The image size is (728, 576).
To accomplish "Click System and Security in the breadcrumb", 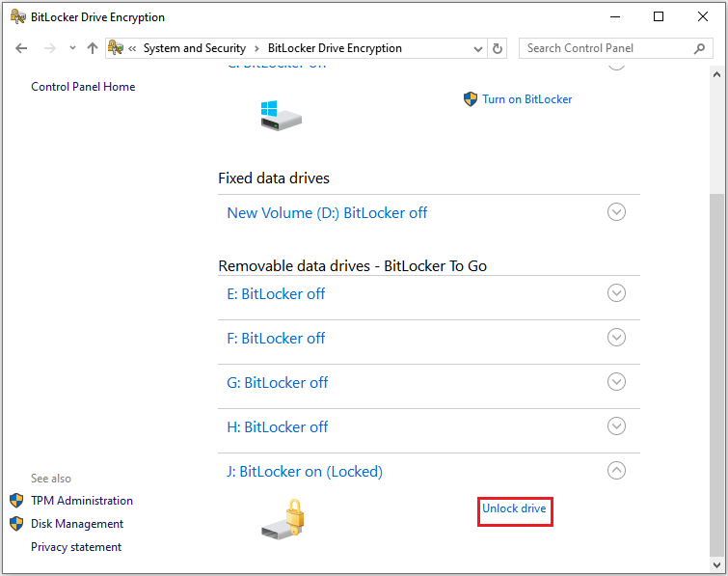I will (195, 48).
